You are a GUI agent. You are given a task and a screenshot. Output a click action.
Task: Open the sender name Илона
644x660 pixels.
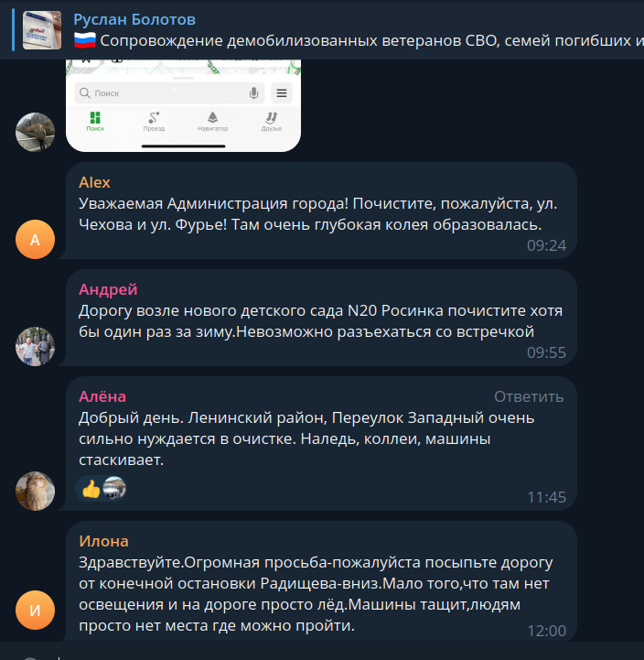point(103,541)
